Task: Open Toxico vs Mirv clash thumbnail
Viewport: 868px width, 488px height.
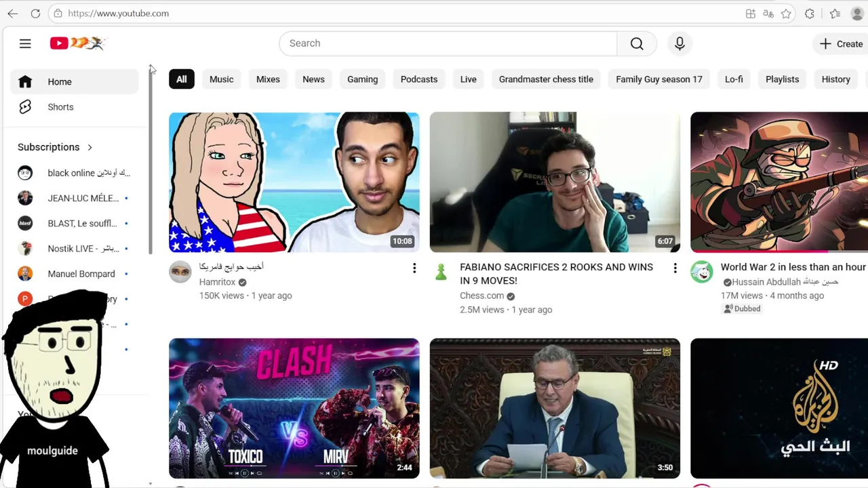Action: (x=294, y=409)
